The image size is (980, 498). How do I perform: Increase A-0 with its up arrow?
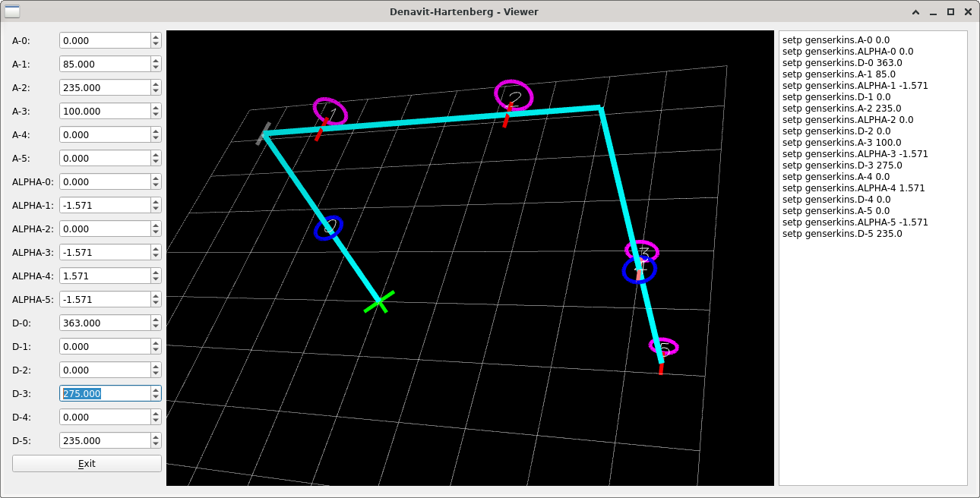click(x=156, y=36)
